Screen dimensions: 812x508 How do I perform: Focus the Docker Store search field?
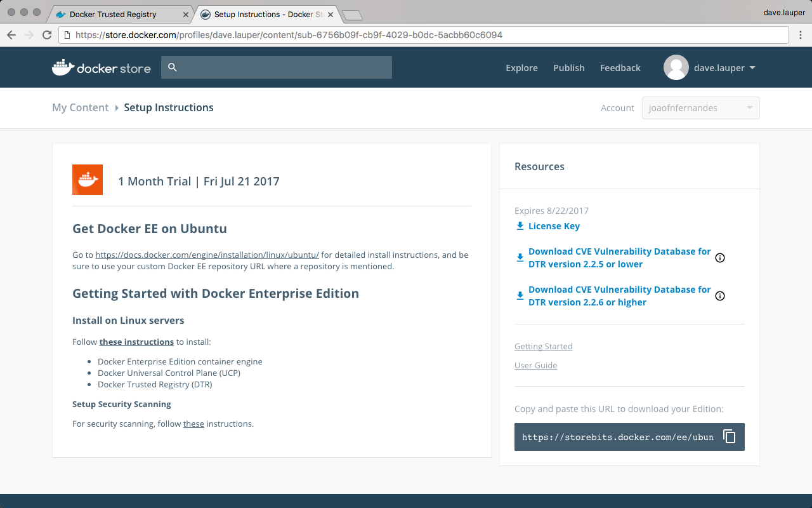click(x=284, y=67)
